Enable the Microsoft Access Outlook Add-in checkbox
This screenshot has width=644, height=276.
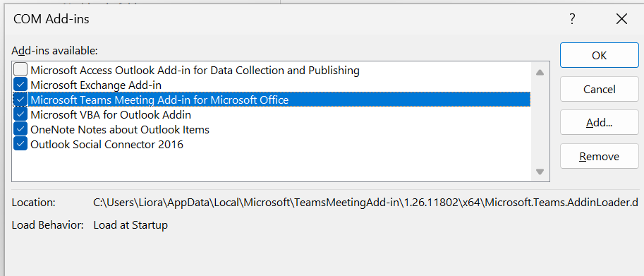(20, 70)
